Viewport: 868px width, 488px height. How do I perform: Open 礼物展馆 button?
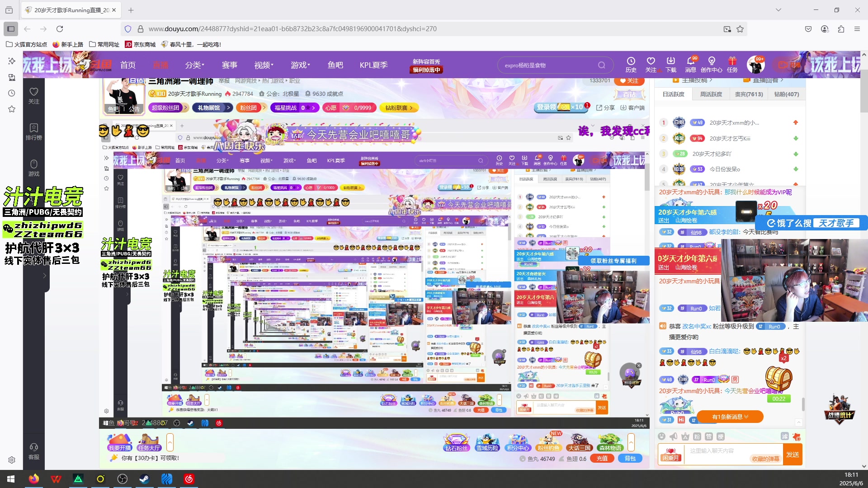212,108
